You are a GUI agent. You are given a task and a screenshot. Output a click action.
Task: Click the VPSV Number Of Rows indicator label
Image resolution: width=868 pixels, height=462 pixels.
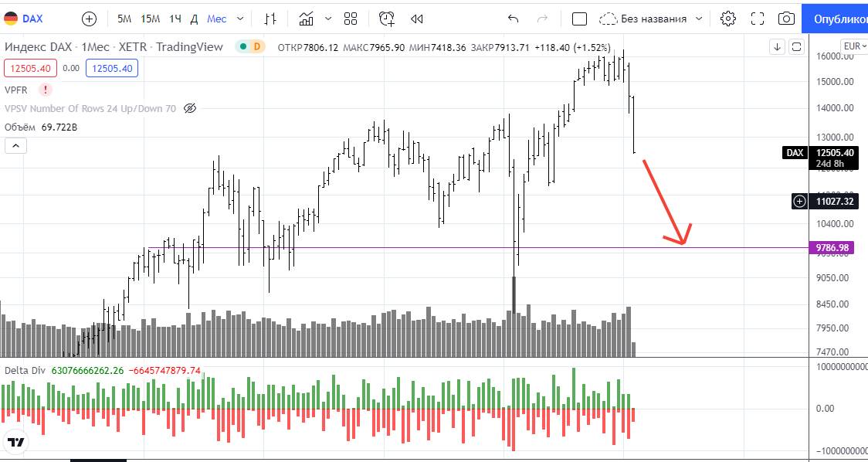pyautogui.click(x=90, y=109)
